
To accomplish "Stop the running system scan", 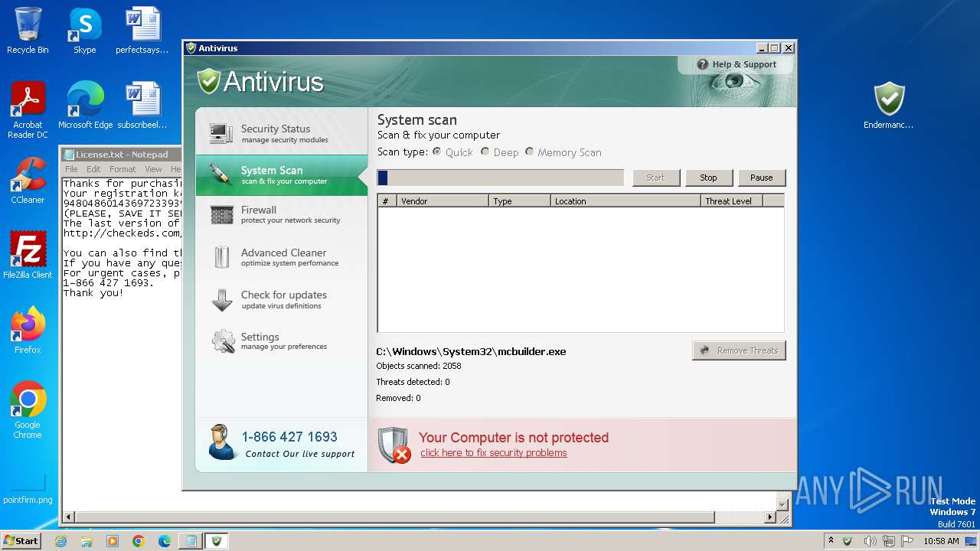I will point(708,178).
